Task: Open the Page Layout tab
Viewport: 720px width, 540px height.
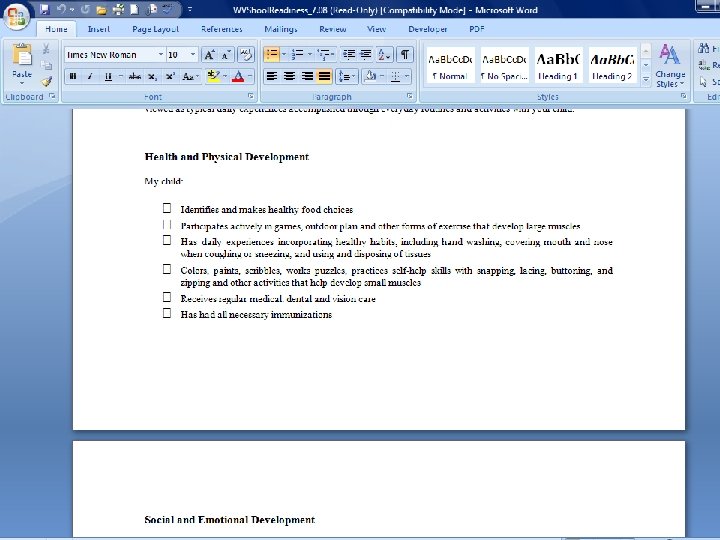Action: tap(155, 29)
